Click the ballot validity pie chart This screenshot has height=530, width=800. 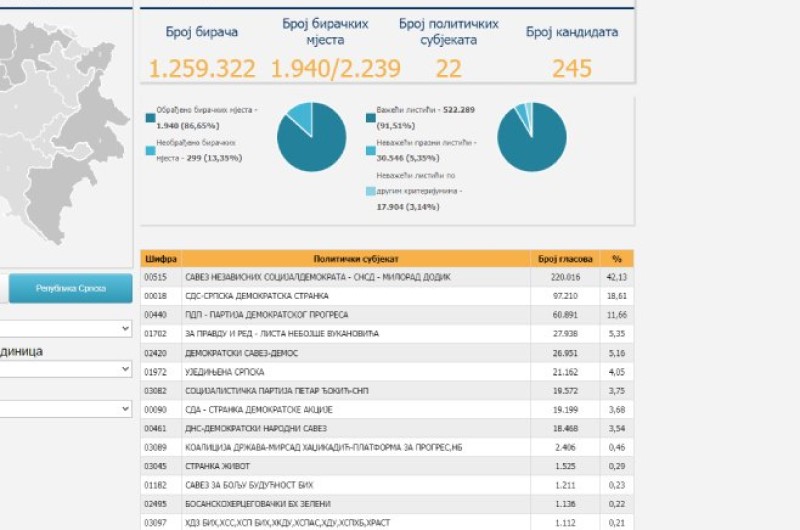(x=531, y=137)
